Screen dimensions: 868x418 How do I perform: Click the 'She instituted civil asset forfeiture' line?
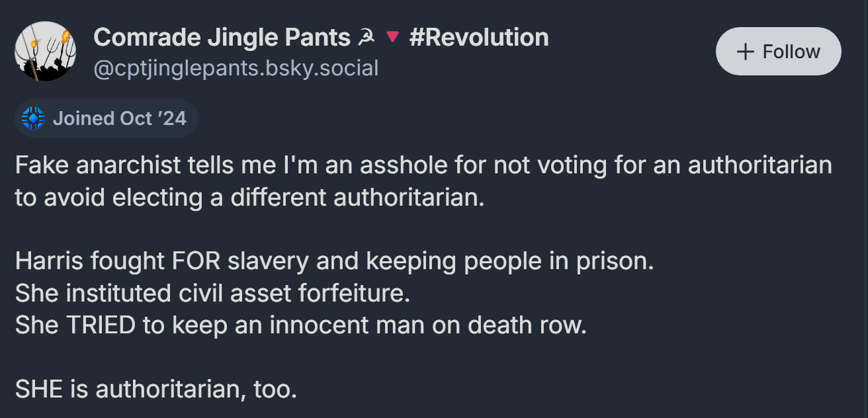(212, 293)
